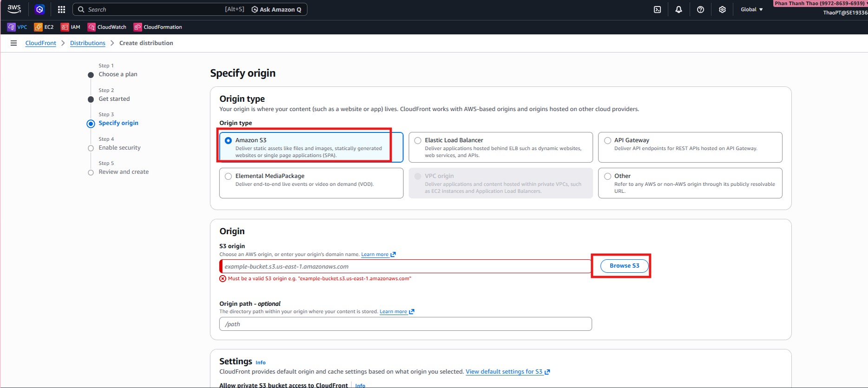
Task: Choose the API Gateway origin type
Action: click(x=607, y=140)
